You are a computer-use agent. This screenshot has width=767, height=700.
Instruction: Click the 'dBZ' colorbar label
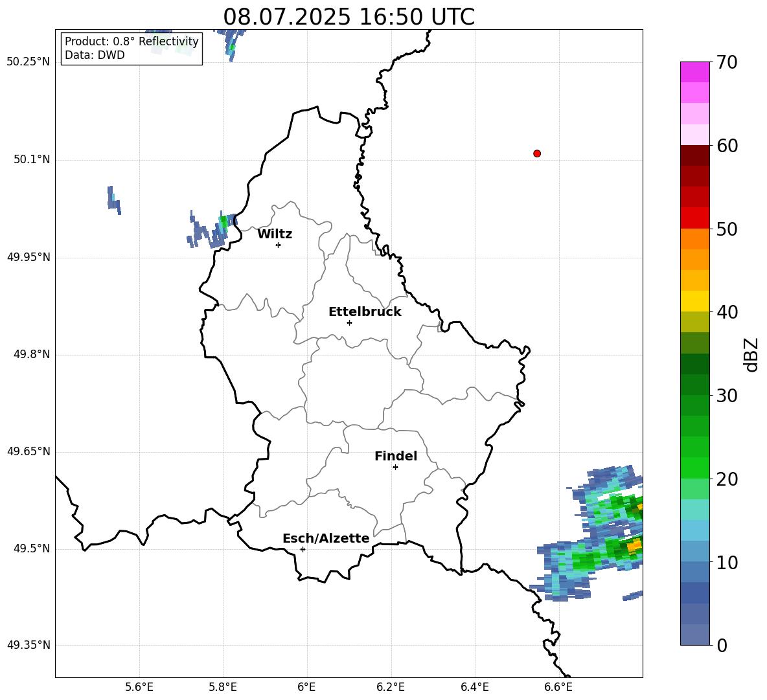[x=750, y=354]
